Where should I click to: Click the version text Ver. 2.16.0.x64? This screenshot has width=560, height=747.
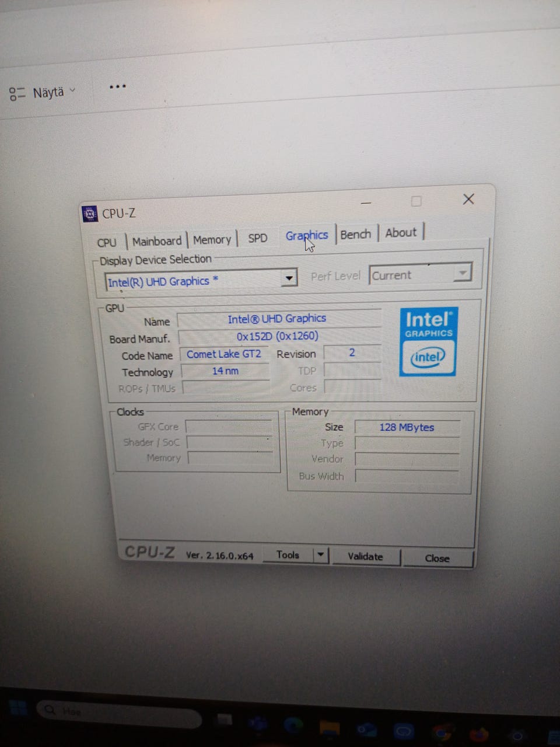pyautogui.click(x=220, y=556)
